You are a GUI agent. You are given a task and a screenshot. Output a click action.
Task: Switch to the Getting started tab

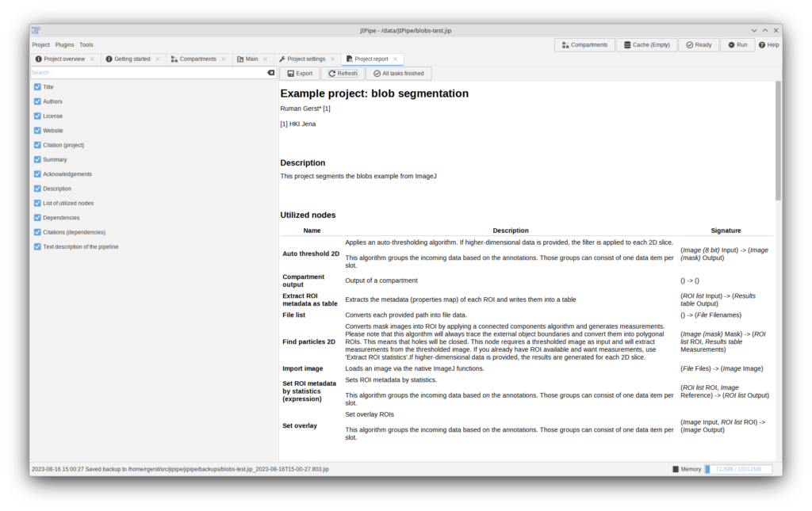pyautogui.click(x=132, y=59)
